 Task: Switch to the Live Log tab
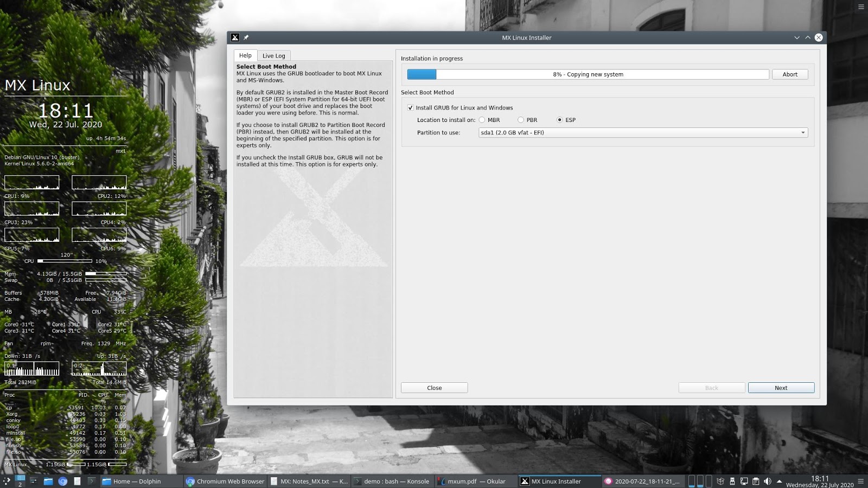pos(273,56)
